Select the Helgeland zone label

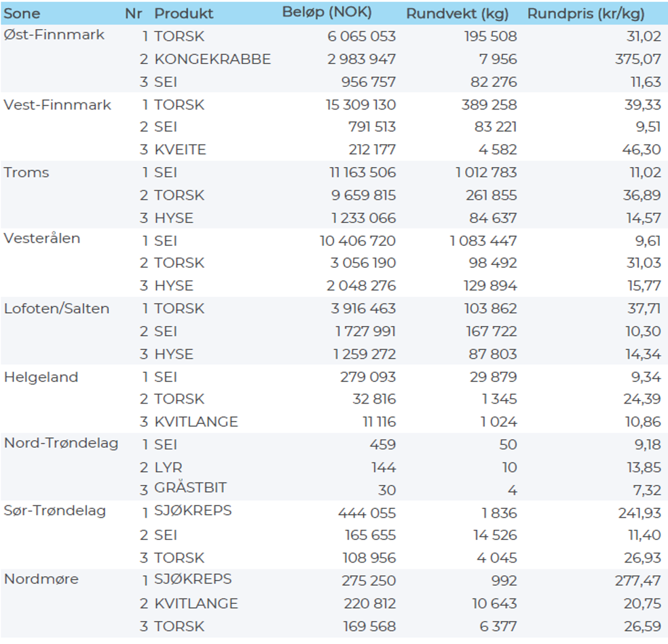pyautogui.click(x=41, y=377)
